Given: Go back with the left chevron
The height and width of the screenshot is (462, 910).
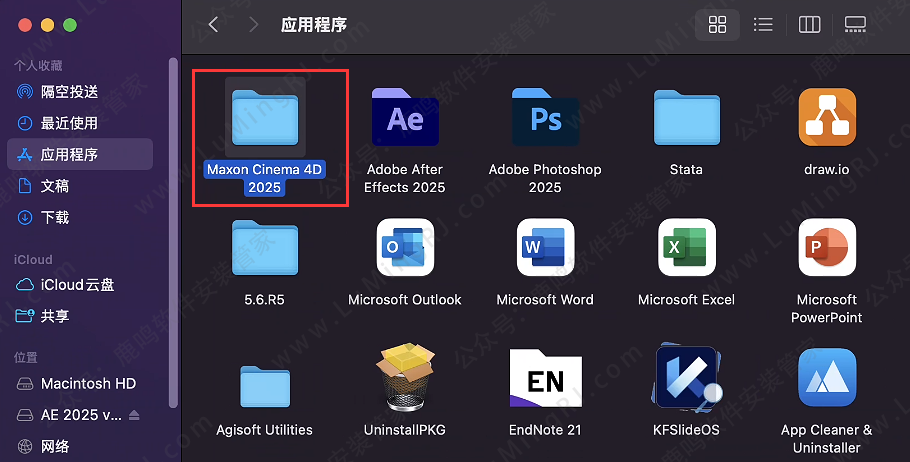Looking at the screenshot, I should [213, 24].
